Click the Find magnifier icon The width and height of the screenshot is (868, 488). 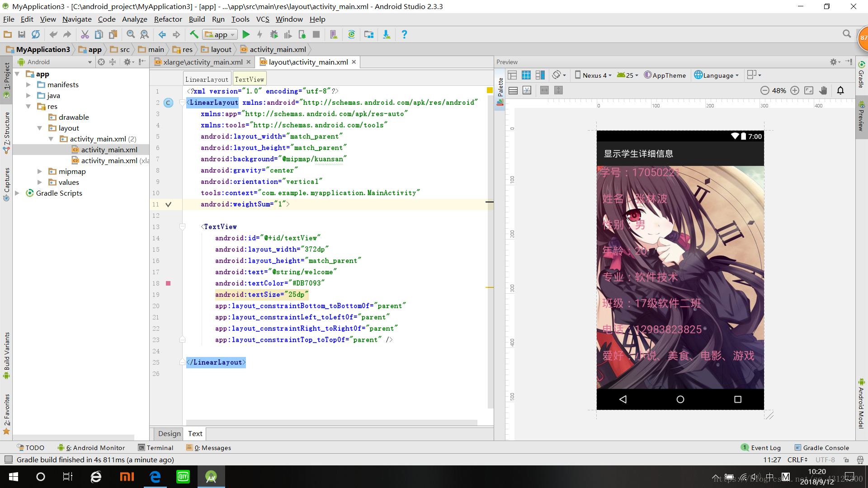(131, 34)
